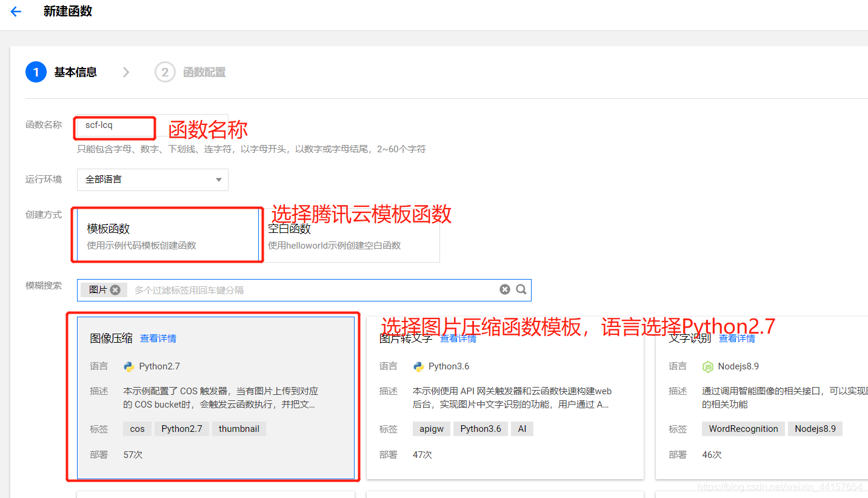This screenshot has height=498, width=868.
Task: Select the 模板函数 creation option
Action: click(167, 235)
